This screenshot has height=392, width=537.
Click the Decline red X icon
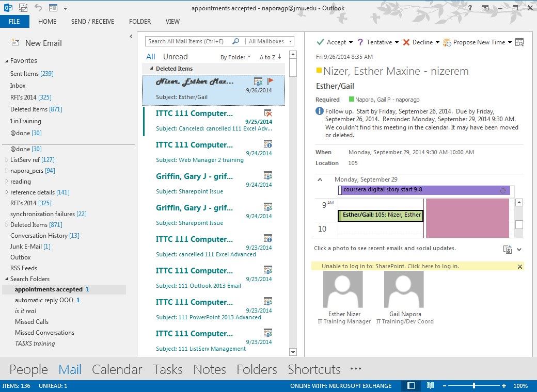click(x=406, y=42)
